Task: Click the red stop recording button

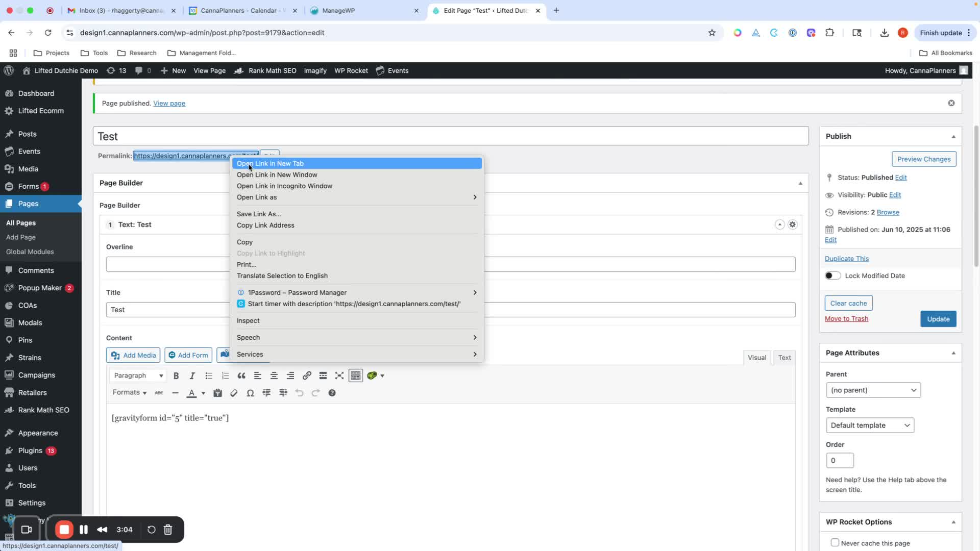Action: [x=64, y=530]
